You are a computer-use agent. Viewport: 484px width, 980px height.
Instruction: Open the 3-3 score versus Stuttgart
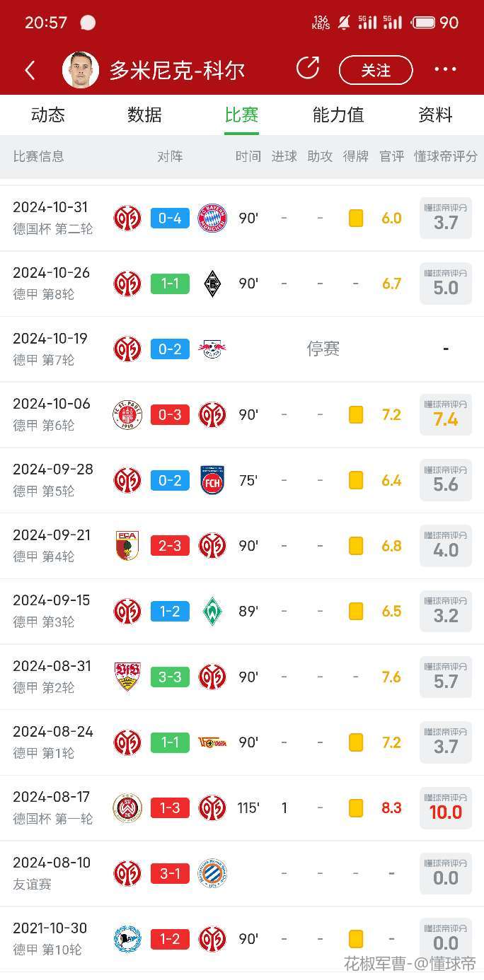[x=170, y=677]
